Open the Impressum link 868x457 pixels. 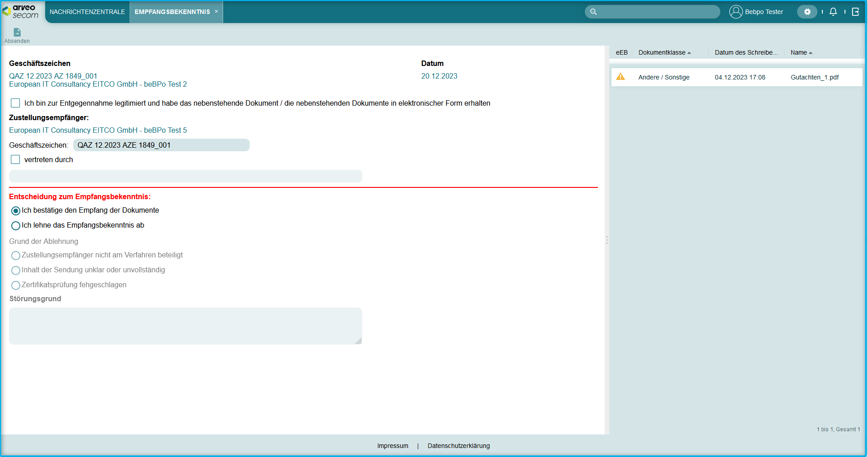[x=392, y=446]
